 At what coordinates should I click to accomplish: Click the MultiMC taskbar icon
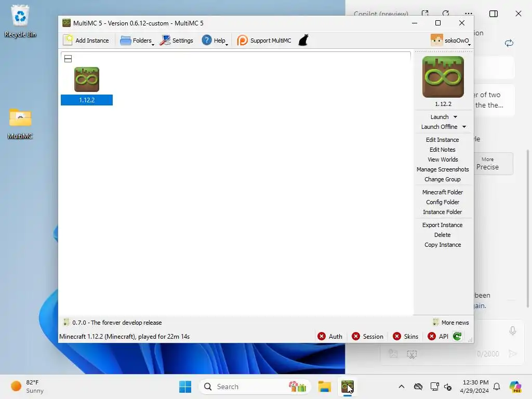pos(348,387)
